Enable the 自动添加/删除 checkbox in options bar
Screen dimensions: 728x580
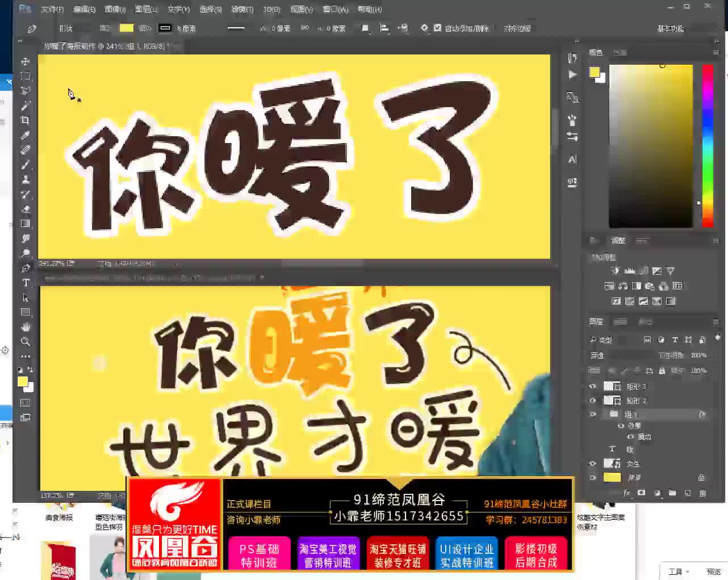(x=438, y=27)
